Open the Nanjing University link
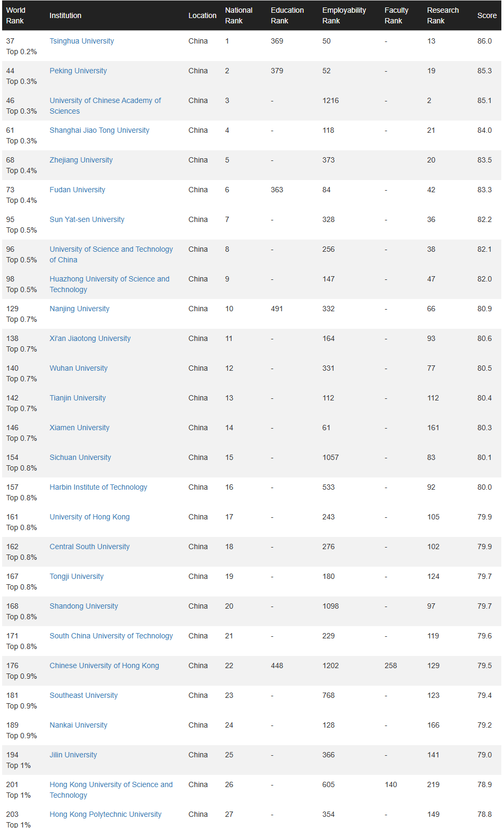Viewport: 504px width, 828px height. (79, 309)
